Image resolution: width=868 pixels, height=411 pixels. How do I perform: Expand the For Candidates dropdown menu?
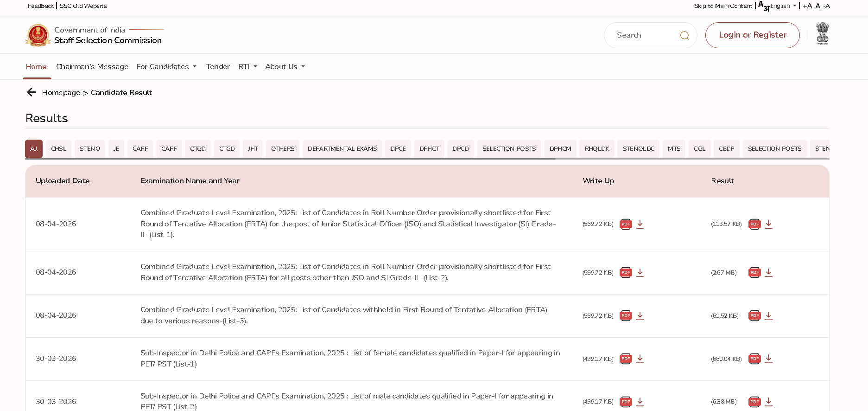pos(166,67)
